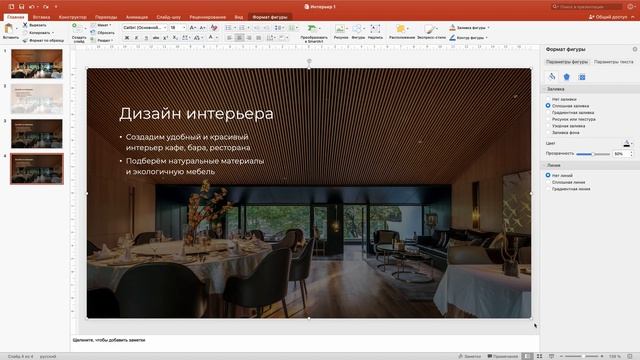Switch to the Insert (Вставка) ribbon tab
The height and width of the screenshot is (360, 640).
click(x=41, y=17)
